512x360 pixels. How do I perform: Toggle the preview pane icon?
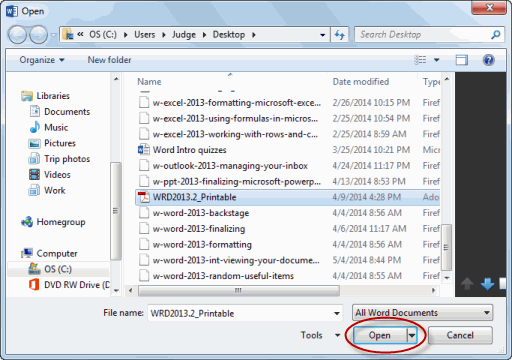462,60
